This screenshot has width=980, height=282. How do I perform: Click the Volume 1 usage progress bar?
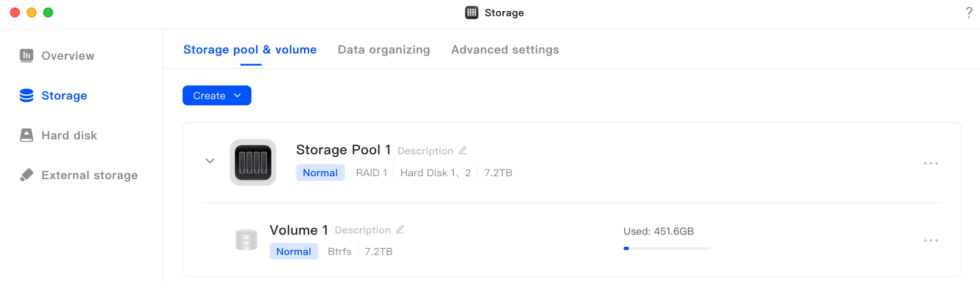point(666,249)
